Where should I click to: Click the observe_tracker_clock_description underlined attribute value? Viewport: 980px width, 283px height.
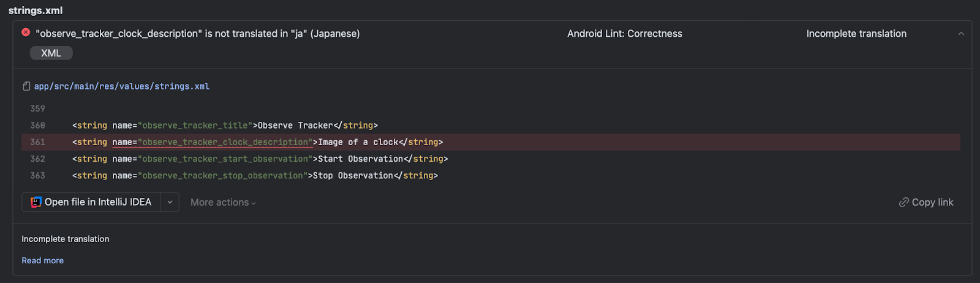(x=225, y=142)
